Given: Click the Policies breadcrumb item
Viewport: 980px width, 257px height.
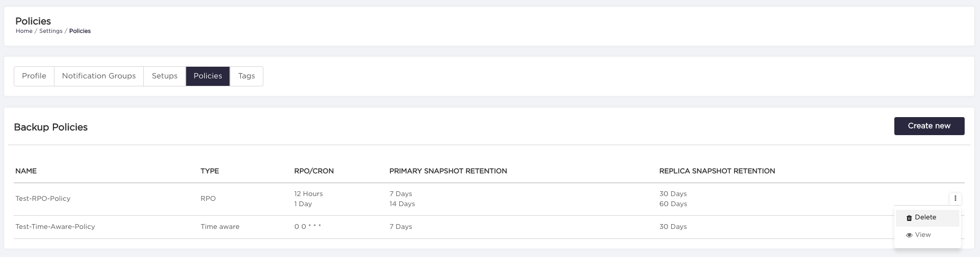Looking at the screenshot, I should point(80,31).
